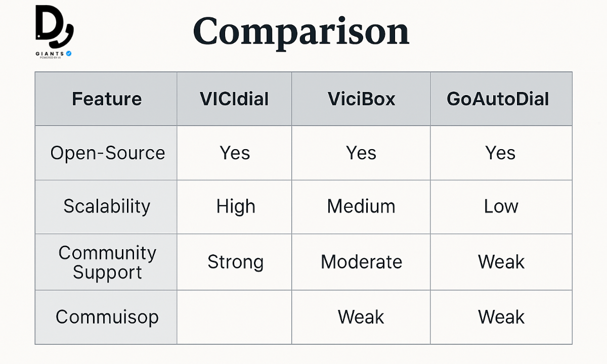Click the Medium cell under ViciBox

point(361,206)
